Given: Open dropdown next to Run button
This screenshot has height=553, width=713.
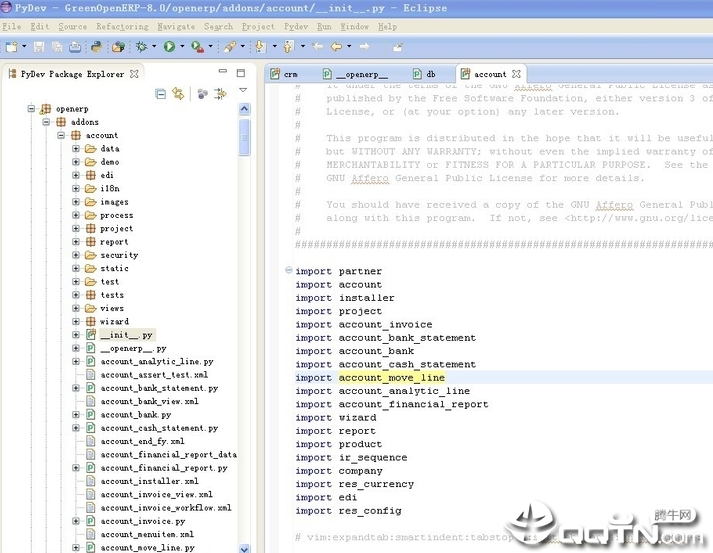Looking at the screenshot, I should click(x=182, y=46).
